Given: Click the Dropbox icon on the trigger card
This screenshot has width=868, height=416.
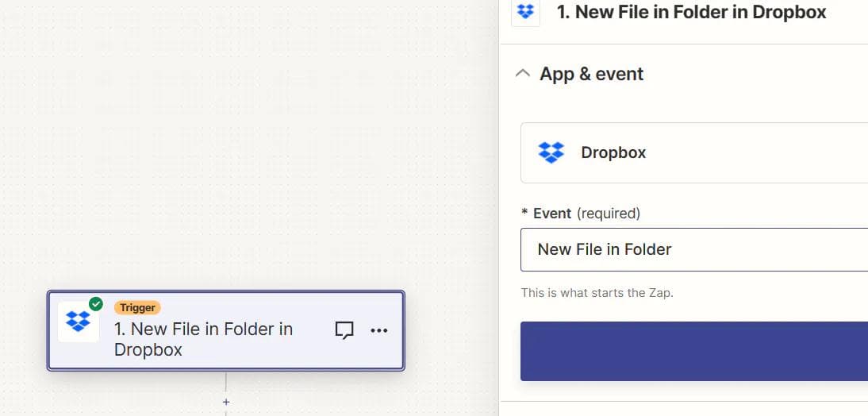Looking at the screenshot, I should (x=78, y=322).
